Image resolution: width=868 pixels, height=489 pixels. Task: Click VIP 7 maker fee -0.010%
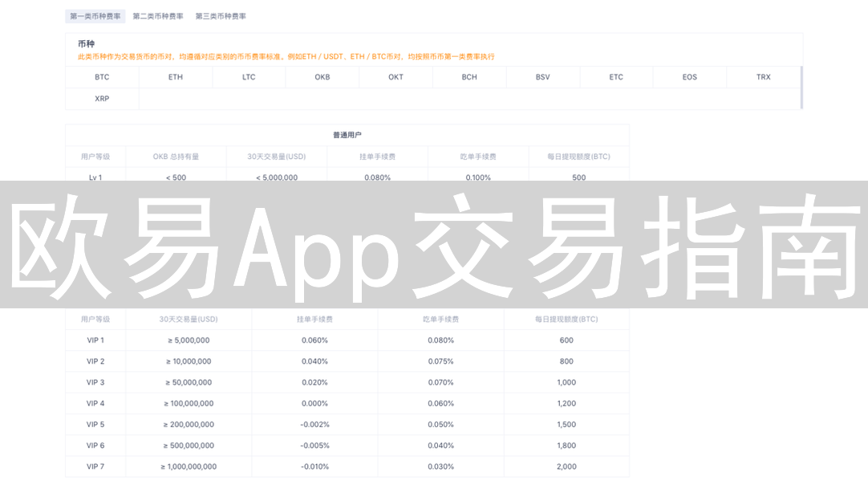pos(315,467)
